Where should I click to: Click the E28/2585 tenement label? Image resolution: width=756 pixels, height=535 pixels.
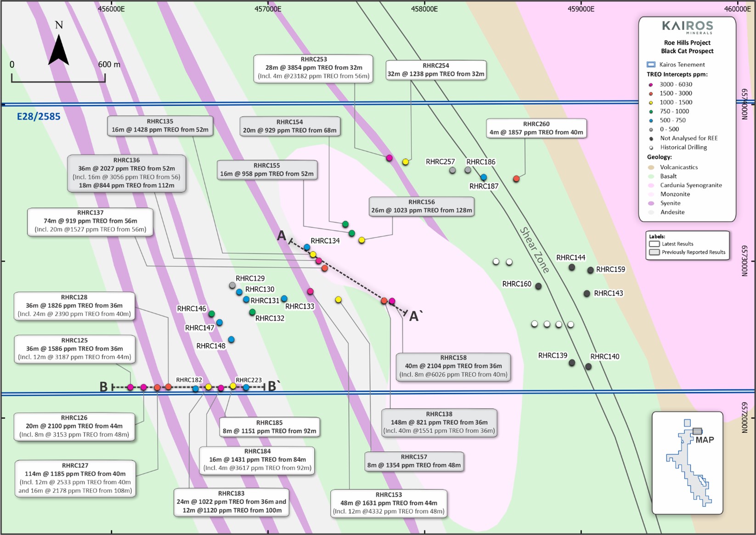(x=39, y=117)
